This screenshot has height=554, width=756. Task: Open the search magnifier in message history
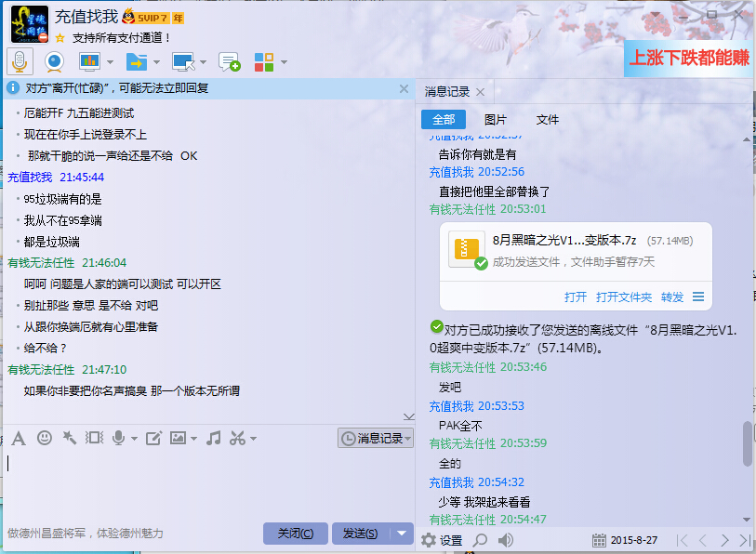coord(480,540)
